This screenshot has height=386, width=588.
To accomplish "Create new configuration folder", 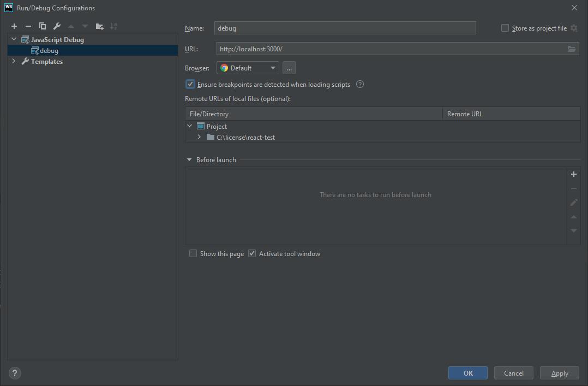I will pyautogui.click(x=99, y=26).
